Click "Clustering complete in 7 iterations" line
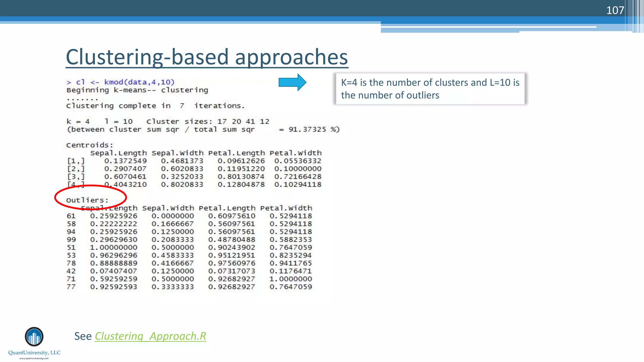The image size is (644, 362). coord(155,106)
